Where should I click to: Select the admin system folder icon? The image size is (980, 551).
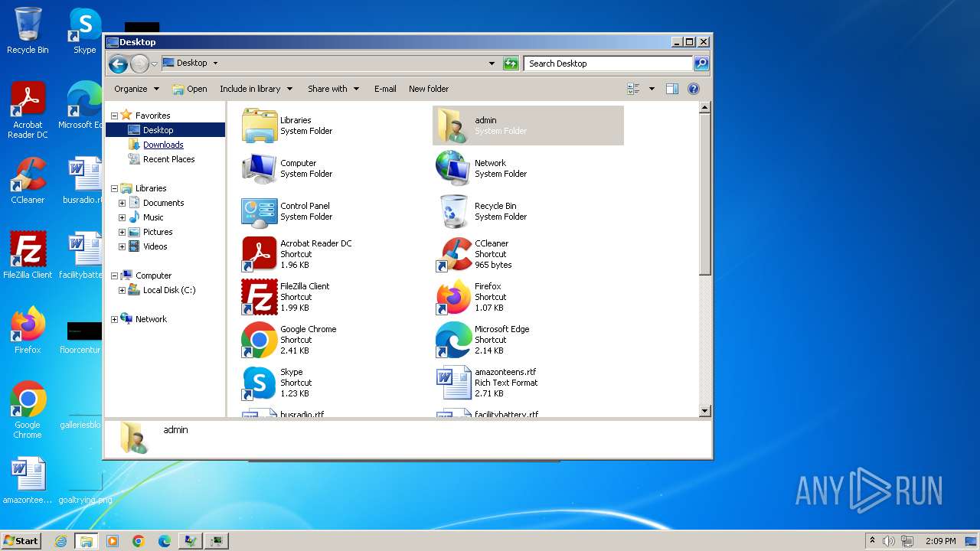point(454,126)
